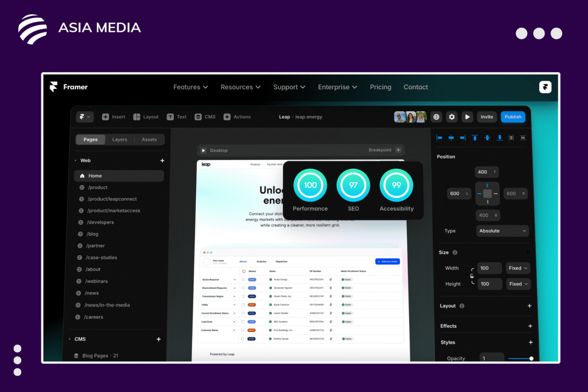Click the Publish button
This screenshot has width=588, height=392.
click(x=513, y=117)
